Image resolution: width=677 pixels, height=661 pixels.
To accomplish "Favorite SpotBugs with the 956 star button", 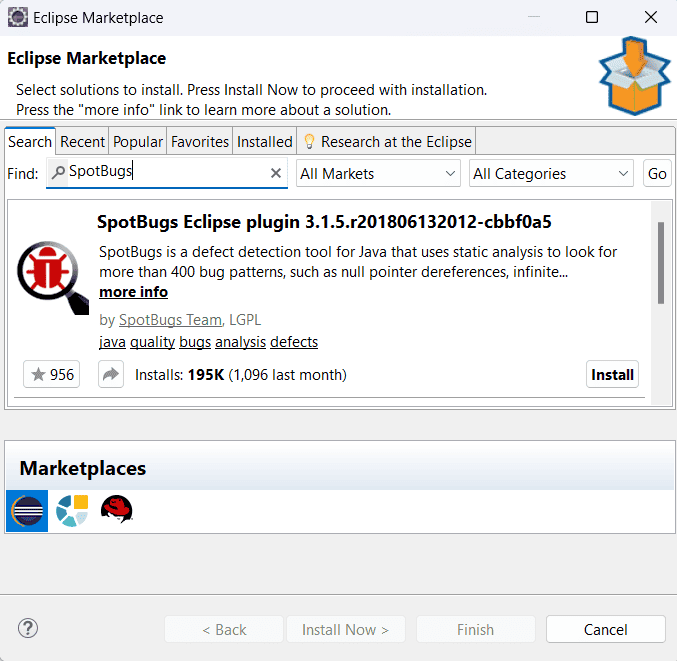I will (x=51, y=374).
